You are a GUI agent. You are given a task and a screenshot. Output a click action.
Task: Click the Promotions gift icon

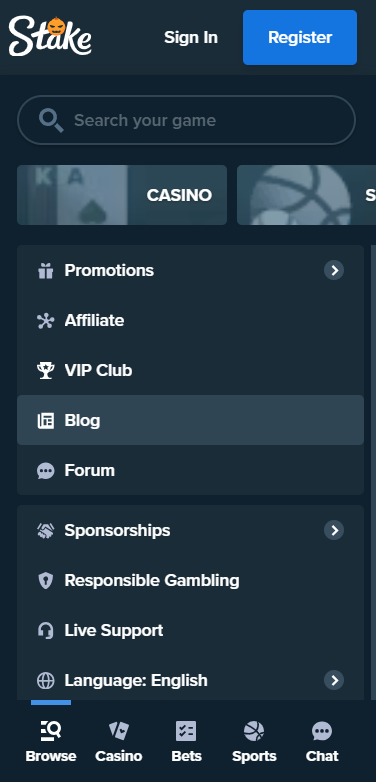coord(45,271)
